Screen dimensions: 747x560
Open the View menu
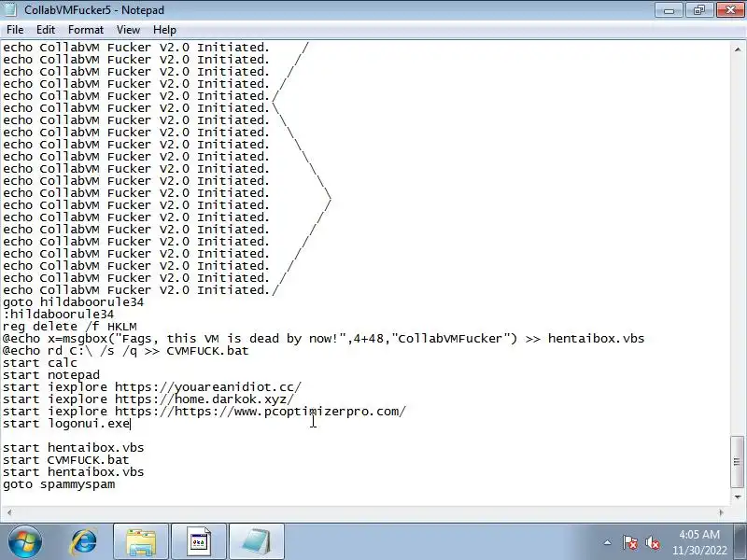(128, 30)
